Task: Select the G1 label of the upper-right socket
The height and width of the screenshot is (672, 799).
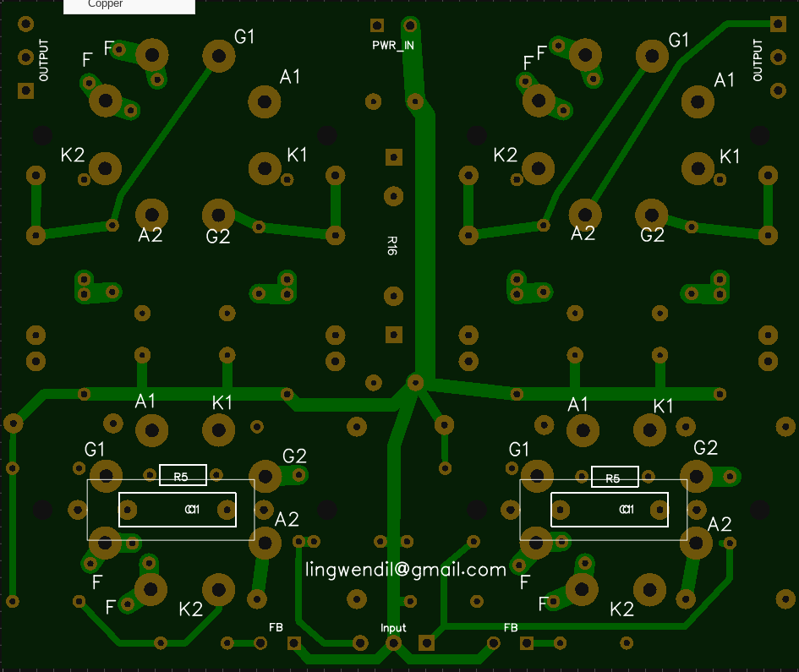Action: (x=679, y=40)
